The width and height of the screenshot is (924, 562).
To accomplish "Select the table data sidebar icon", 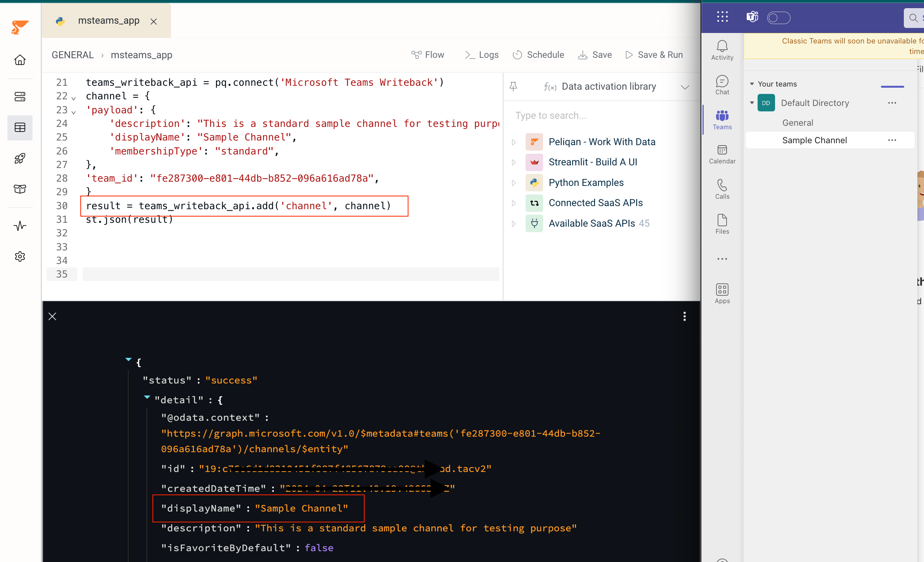I will point(20,127).
